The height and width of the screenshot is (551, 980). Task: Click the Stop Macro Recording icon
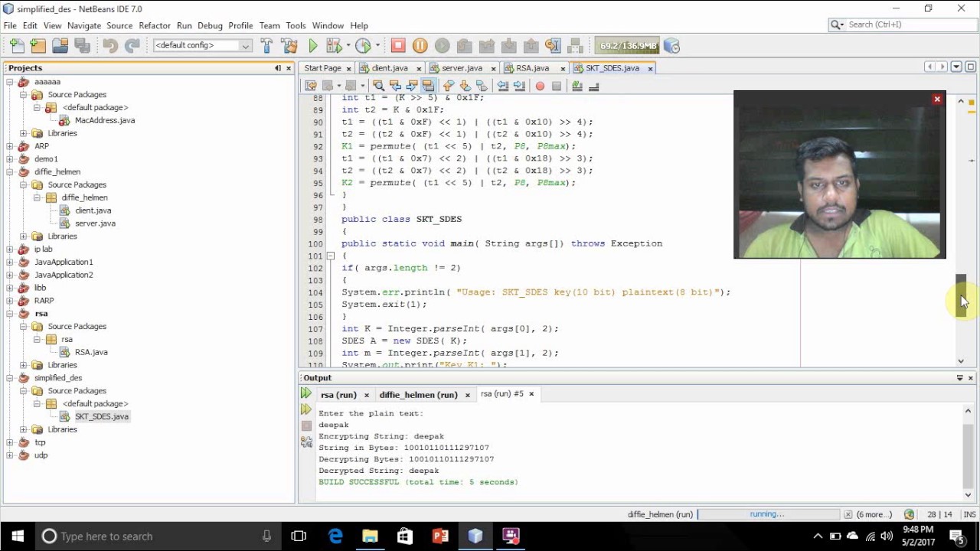click(557, 86)
